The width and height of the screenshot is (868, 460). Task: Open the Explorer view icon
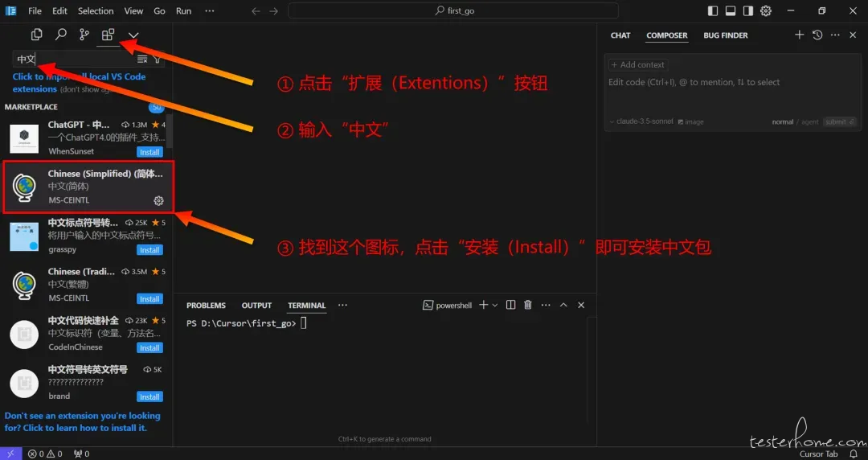36,35
